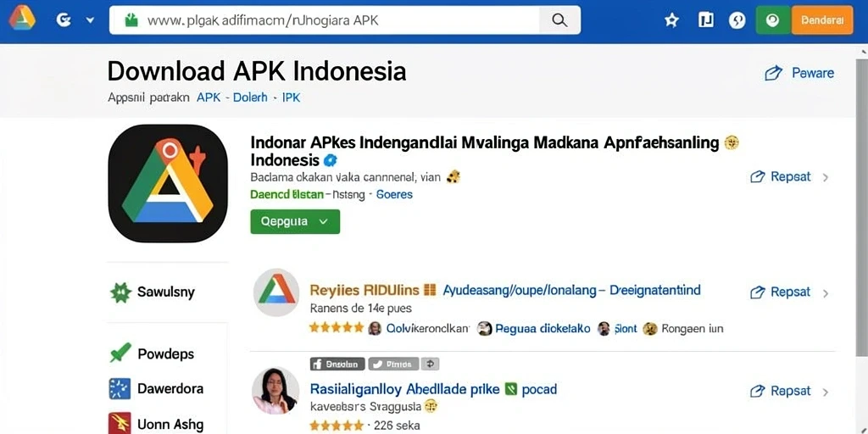868x434 pixels.
Task: Click the avatar beside Qolvkeronclkan
Action: pyautogui.click(x=375, y=328)
